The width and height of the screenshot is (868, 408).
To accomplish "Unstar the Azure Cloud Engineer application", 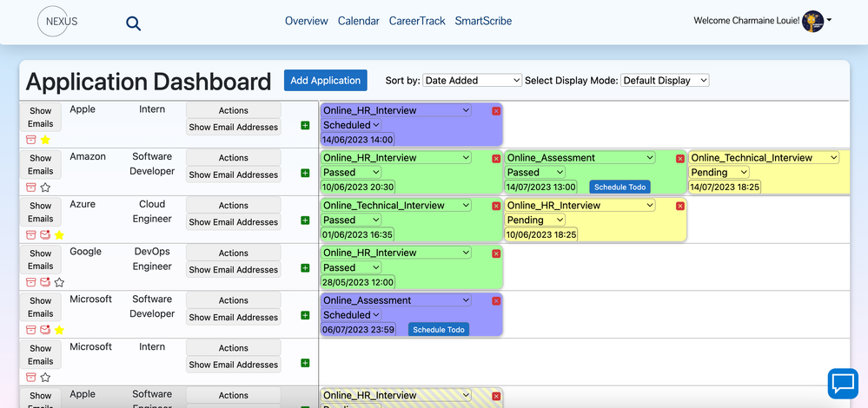I will click(59, 235).
